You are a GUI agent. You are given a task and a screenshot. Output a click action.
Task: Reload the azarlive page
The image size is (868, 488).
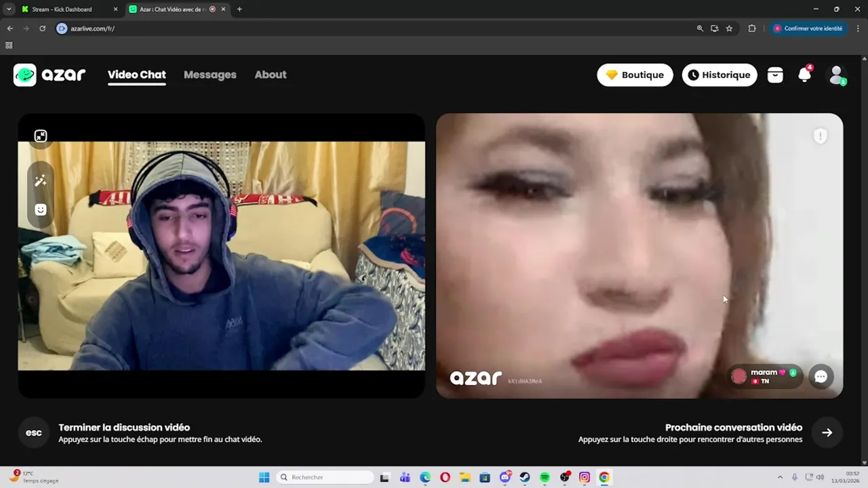42,28
